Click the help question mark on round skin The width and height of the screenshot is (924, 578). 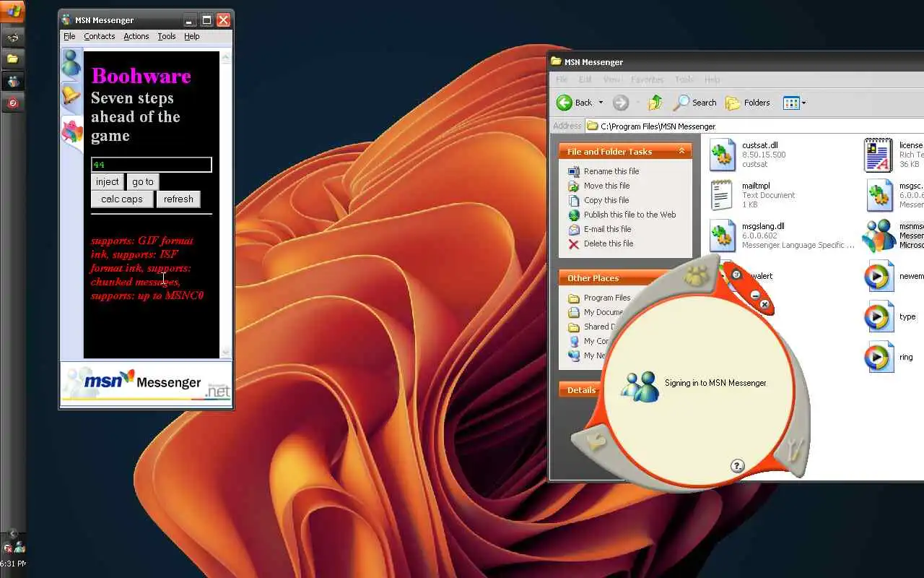(x=737, y=466)
